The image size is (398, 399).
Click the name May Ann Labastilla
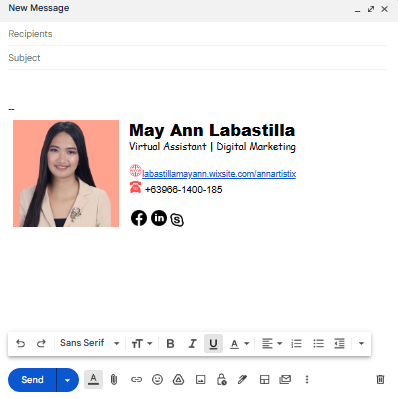212,130
